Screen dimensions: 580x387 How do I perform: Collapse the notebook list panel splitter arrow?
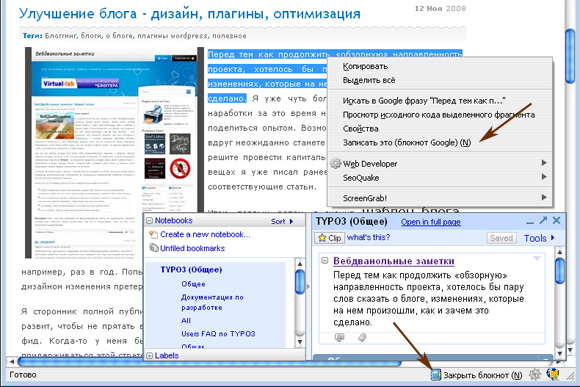point(308,286)
